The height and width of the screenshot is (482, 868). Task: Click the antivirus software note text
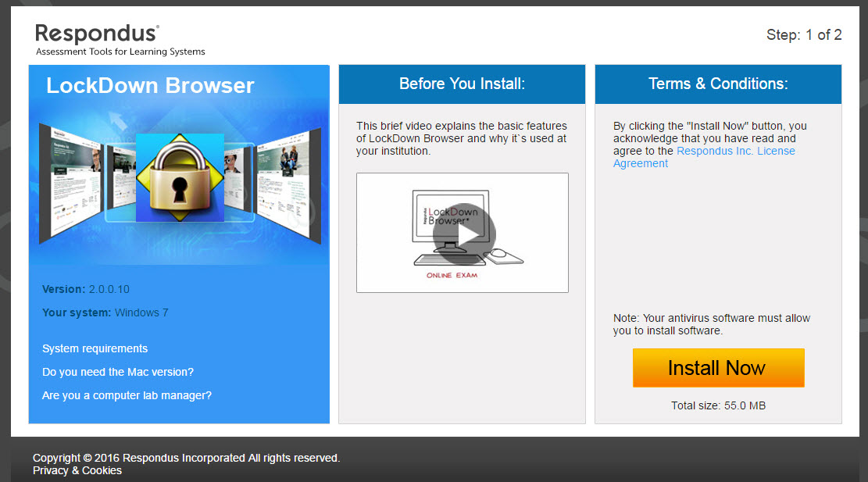(711, 324)
